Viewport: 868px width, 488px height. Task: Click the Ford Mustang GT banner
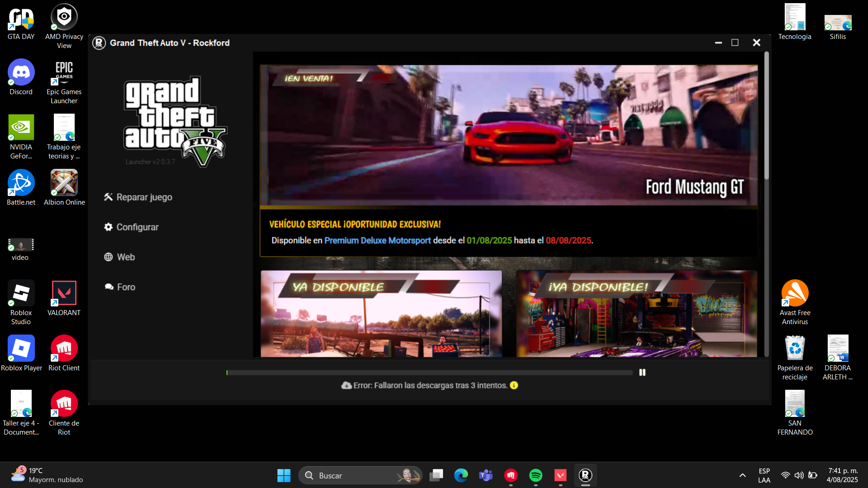point(508,135)
